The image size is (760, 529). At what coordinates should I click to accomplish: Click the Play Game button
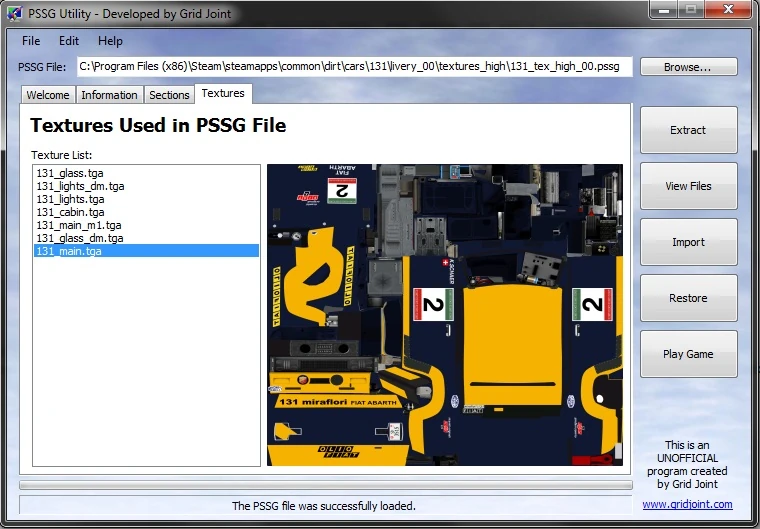point(688,354)
